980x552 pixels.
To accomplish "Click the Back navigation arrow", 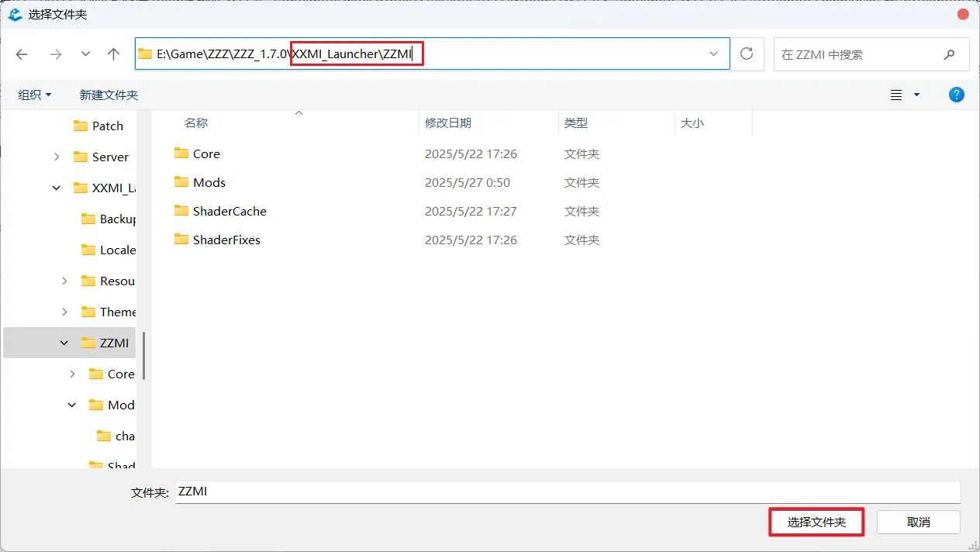I will click(22, 54).
